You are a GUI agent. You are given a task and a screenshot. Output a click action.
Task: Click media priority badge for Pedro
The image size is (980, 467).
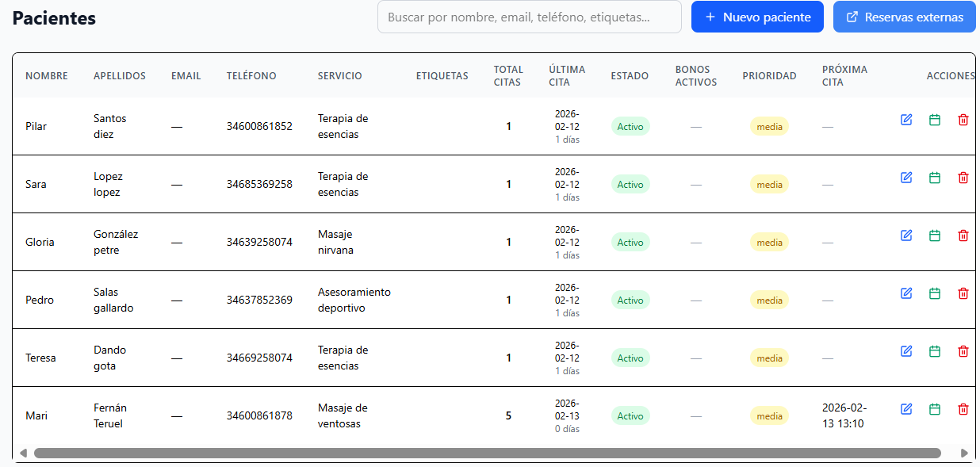coord(769,300)
